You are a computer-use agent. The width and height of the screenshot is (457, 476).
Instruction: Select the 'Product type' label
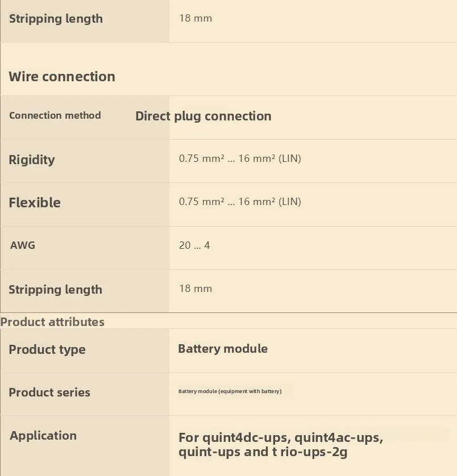47,349
